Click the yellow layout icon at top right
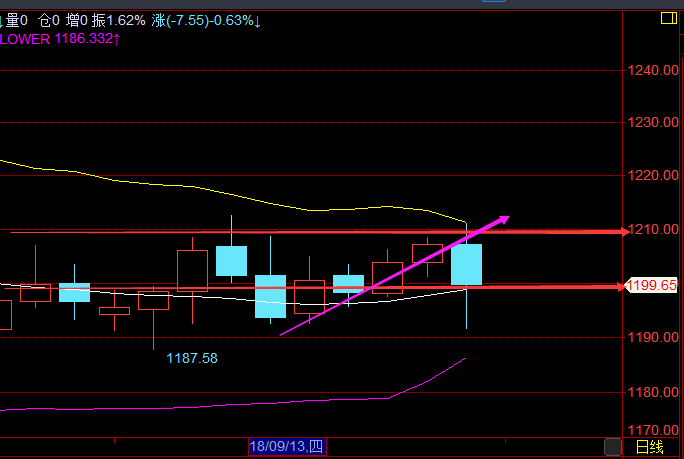684x459 pixels. (x=667, y=18)
